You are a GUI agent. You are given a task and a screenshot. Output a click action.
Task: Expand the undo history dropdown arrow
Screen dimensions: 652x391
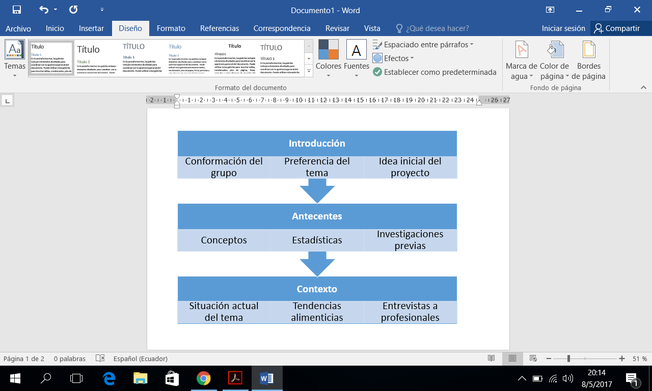[55, 10]
